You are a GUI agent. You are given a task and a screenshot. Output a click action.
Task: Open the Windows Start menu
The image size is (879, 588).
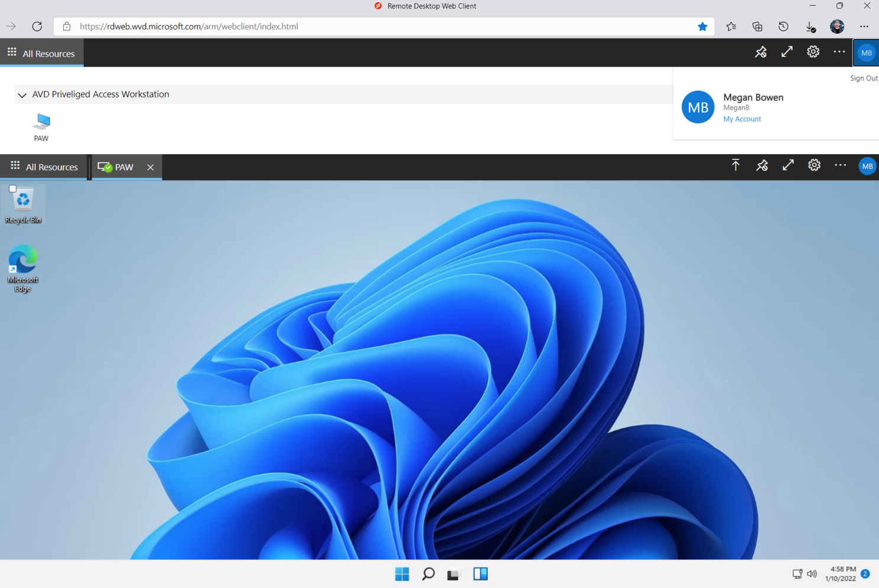click(402, 574)
